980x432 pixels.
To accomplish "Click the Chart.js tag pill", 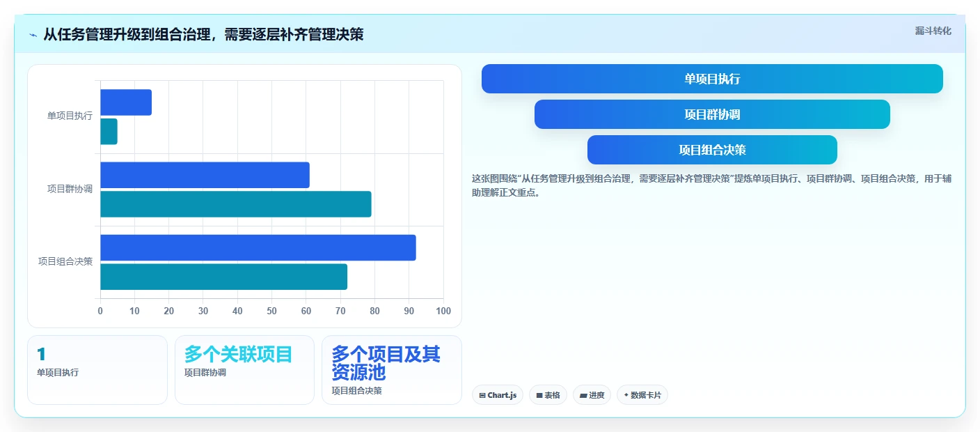I will (498, 395).
